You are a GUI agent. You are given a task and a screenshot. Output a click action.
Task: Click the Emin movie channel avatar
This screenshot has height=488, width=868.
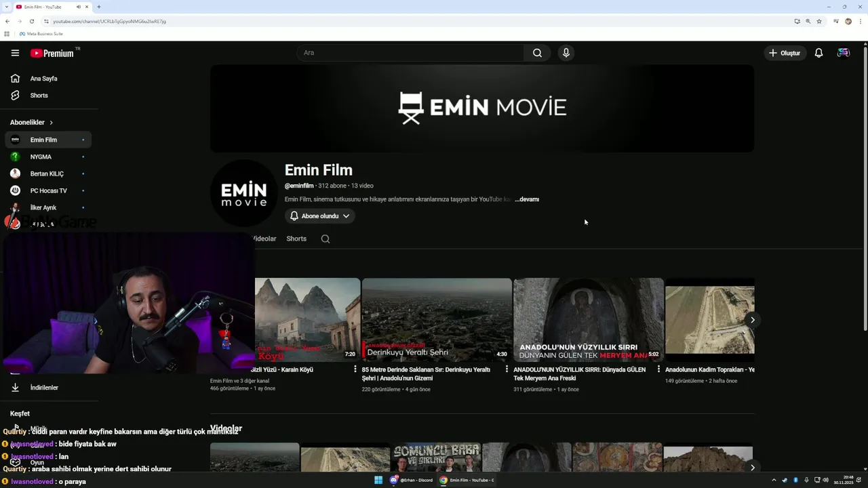(x=244, y=194)
